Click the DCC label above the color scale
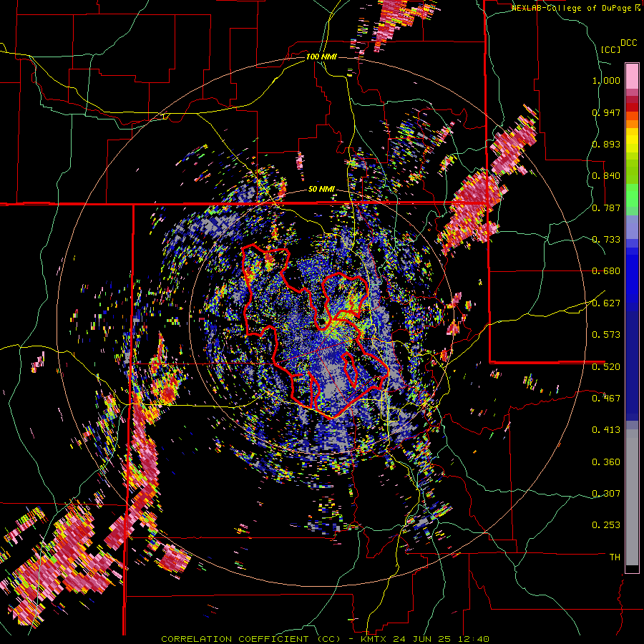The width and height of the screenshot is (644, 644). 628,43
